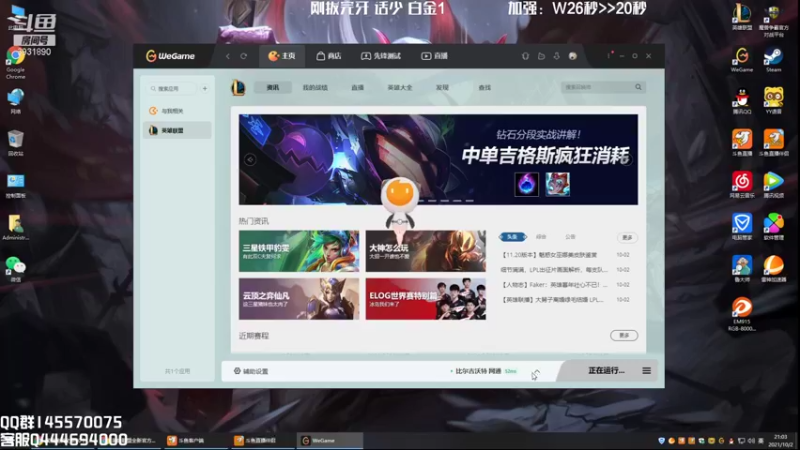This screenshot has width=800, height=450.
Task: Open the 主页 home tab
Action: (x=282, y=56)
